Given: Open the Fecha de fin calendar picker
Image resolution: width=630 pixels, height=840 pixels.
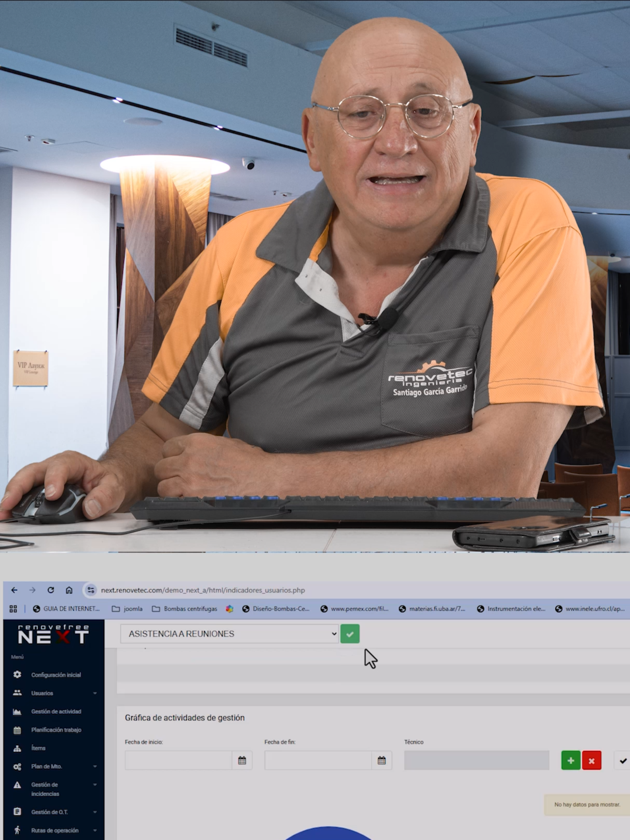Looking at the screenshot, I should point(381,761).
